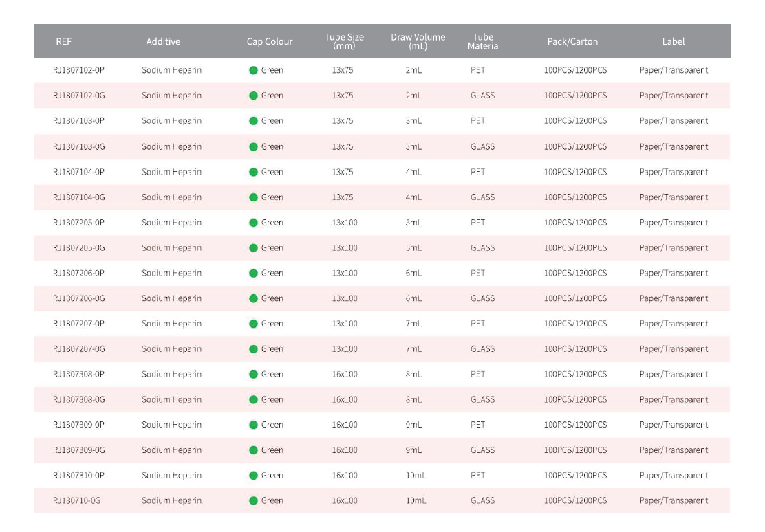Select reference code RJ1807206-0G
Screen dimensions: 765x532
coord(78,298)
